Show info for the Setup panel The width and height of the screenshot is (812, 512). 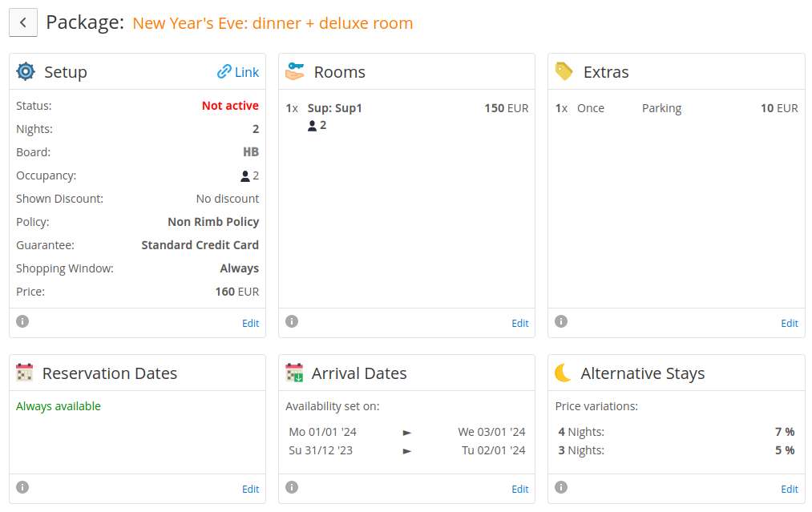[22, 321]
